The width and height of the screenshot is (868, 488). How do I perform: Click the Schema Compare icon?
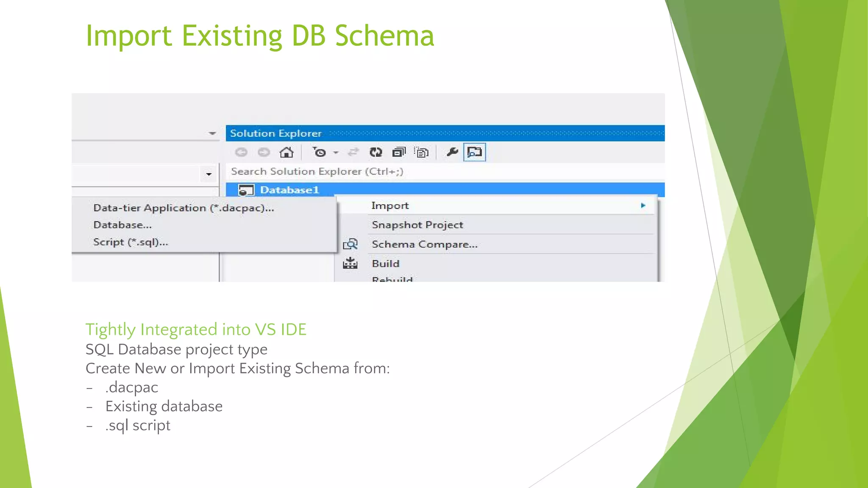(x=350, y=244)
